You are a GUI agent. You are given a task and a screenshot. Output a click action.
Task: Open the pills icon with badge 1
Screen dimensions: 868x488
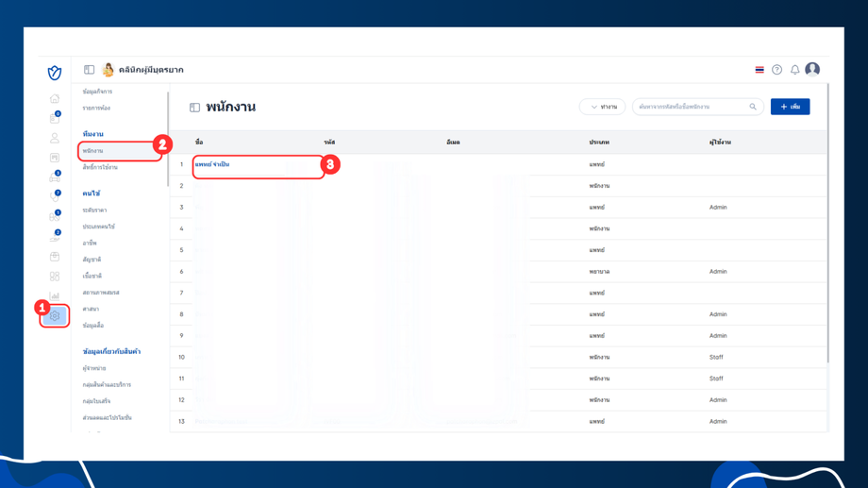tap(55, 216)
